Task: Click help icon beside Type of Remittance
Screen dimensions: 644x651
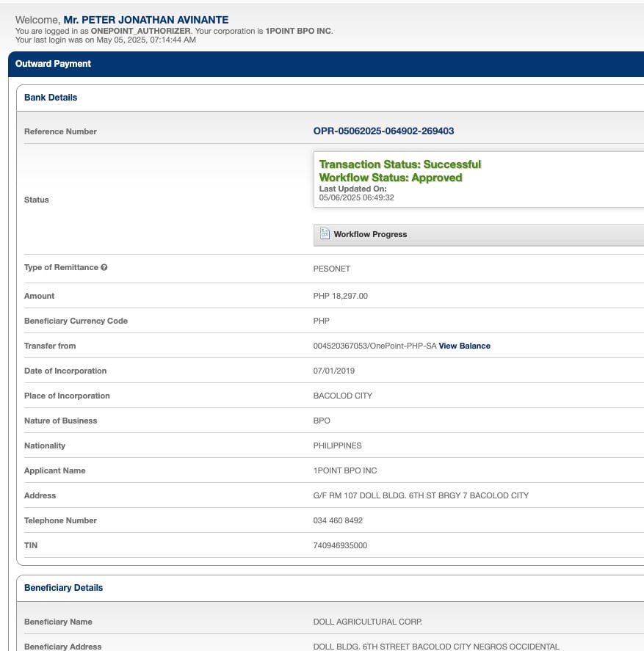Action: point(104,268)
